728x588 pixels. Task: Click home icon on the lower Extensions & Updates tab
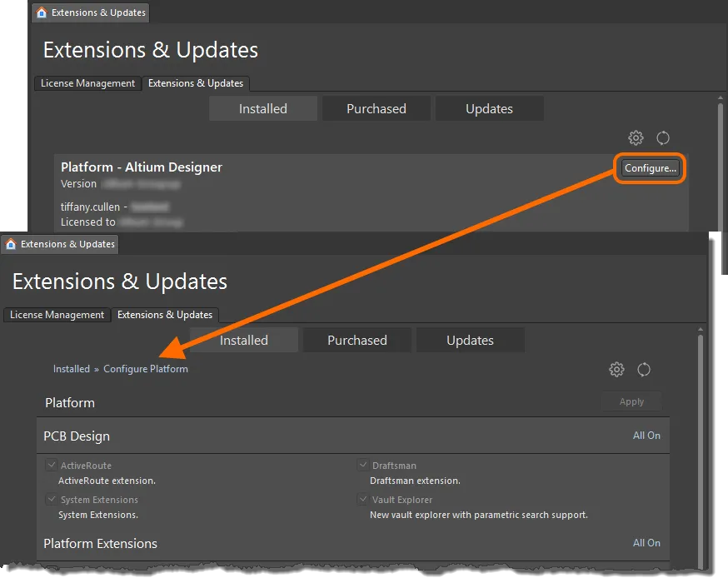click(x=11, y=244)
